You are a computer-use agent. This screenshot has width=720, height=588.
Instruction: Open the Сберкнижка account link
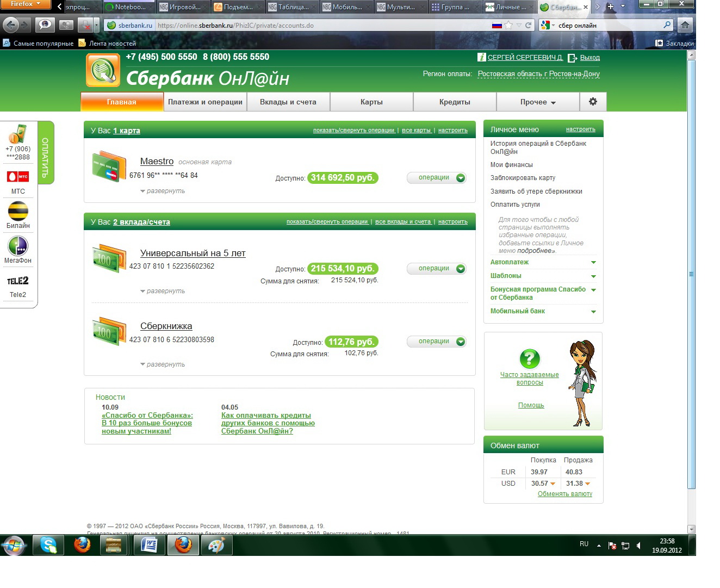point(166,326)
